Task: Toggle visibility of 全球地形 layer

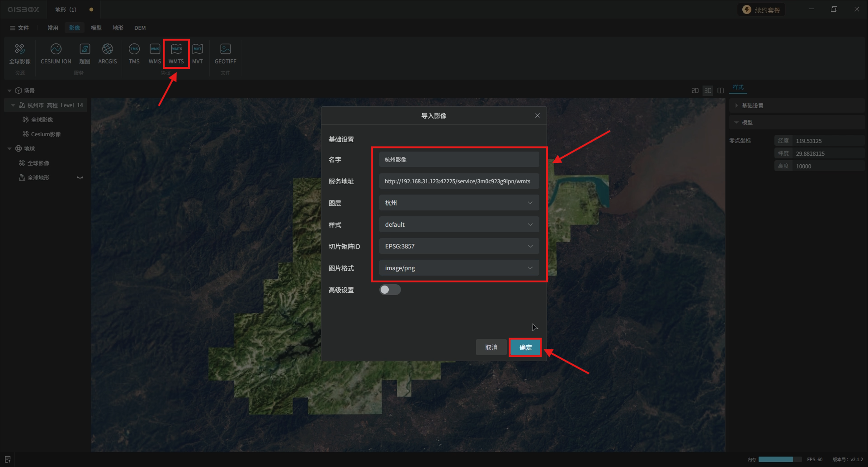Action: click(80, 178)
